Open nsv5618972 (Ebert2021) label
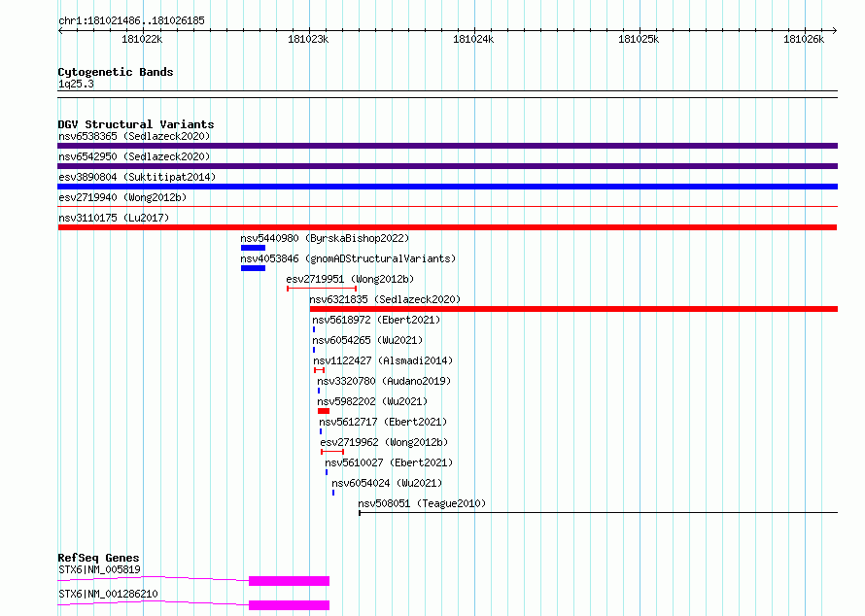The image size is (865, 616). [376, 320]
